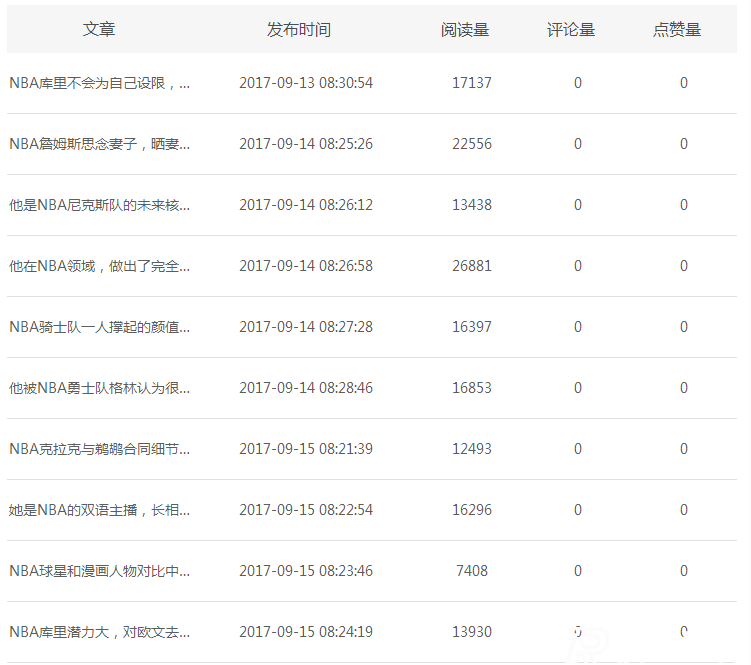Open article NBA库里潜力大，对欧文
Viewport: 751px width, 665px height.
pos(99,632)
